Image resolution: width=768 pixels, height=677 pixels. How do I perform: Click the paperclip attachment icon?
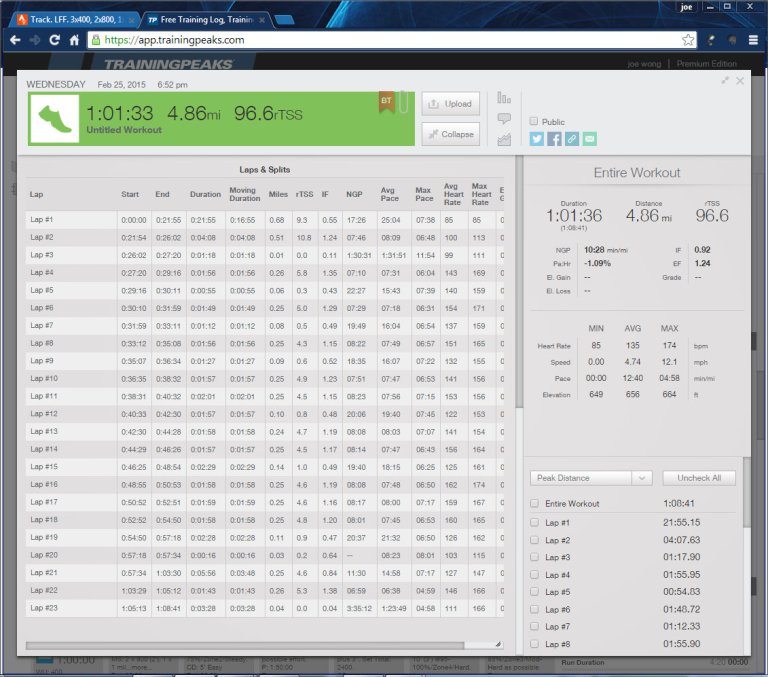click(x=403, y=102)
